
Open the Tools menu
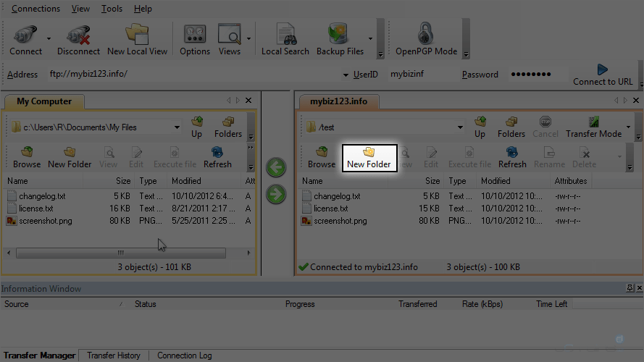click(x=112, y=9)
